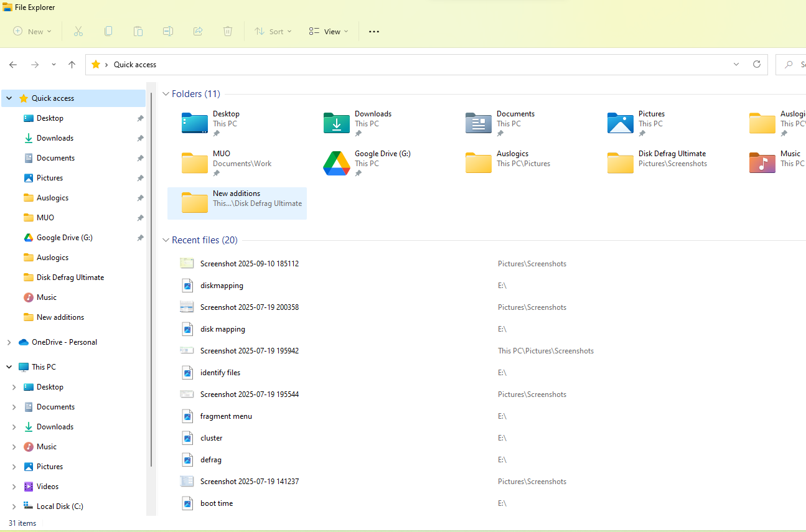
Task: Select the Cut icon on the toolbar
Action: pyautogui.click(x=78, y=31)
